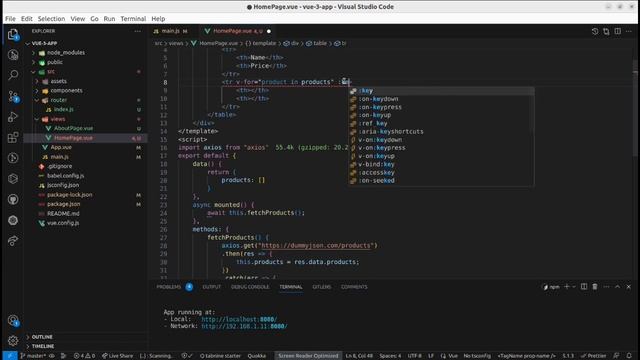Close the bottom panel

click(x=629, y=287)
